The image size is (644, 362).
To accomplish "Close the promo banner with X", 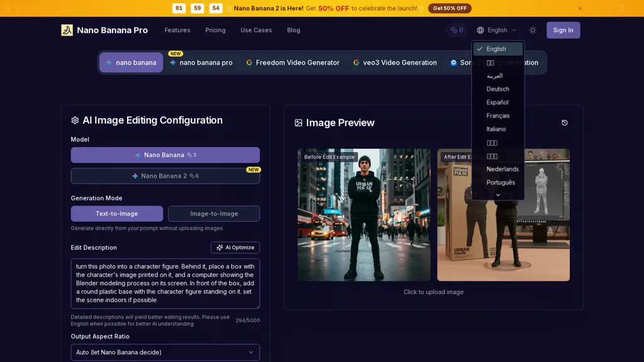I will [580, 8].
